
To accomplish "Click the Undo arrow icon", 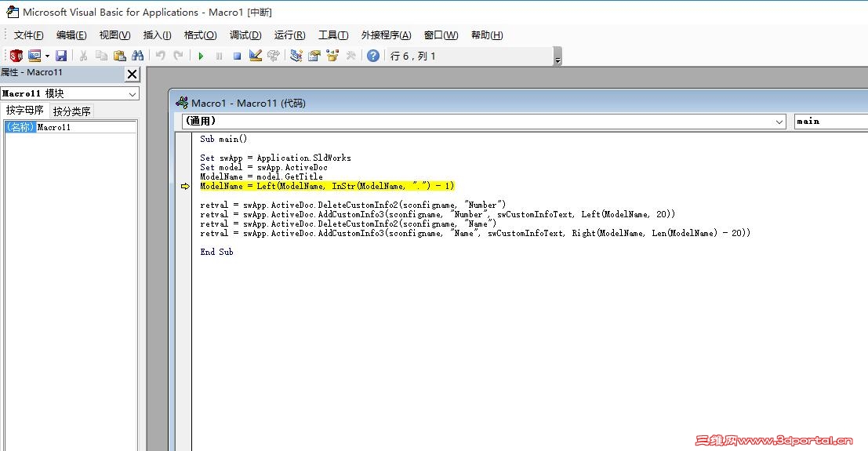I will point(161,56).
